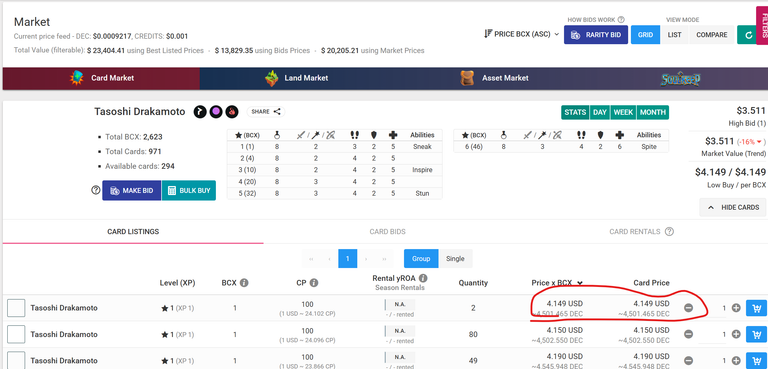Decrease quantity on 4.150 USD row

click(688, 334)
